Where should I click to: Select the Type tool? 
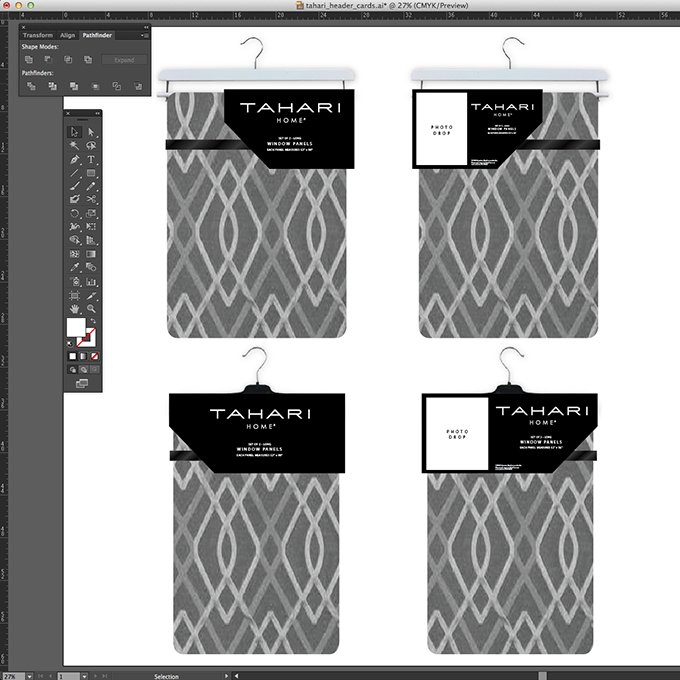pos(91,159)
